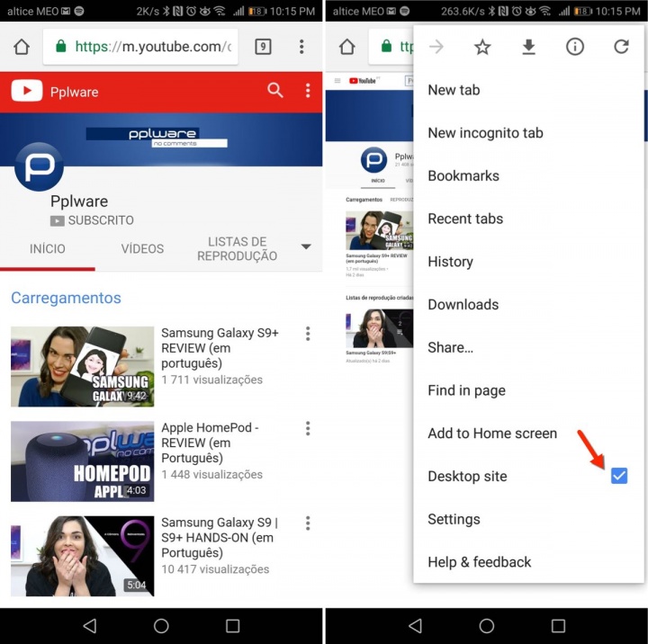The width and height of the screenshot is (648, 644).
Task: Expand more channel tabs dropdown arrow
Action: (306, 246)
